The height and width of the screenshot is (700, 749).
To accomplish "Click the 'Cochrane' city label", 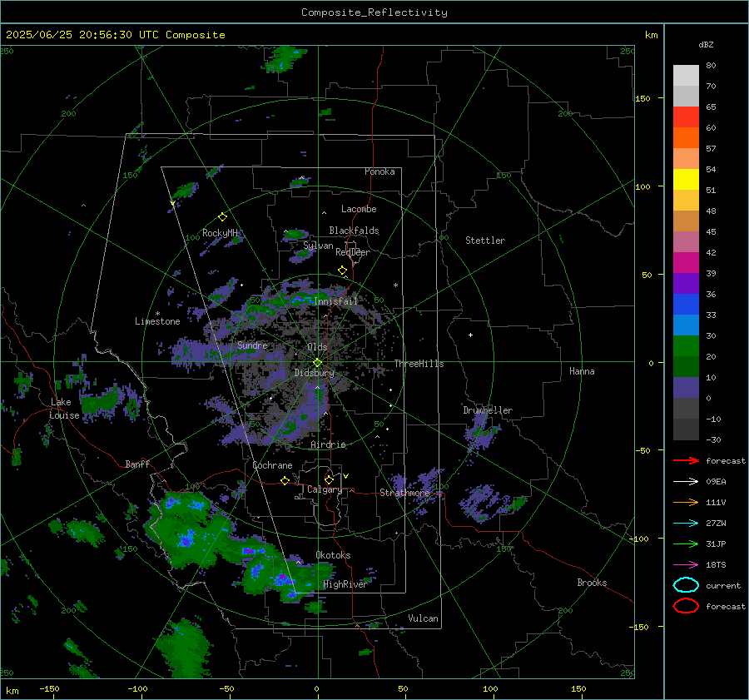I will [x=272, y=465].
